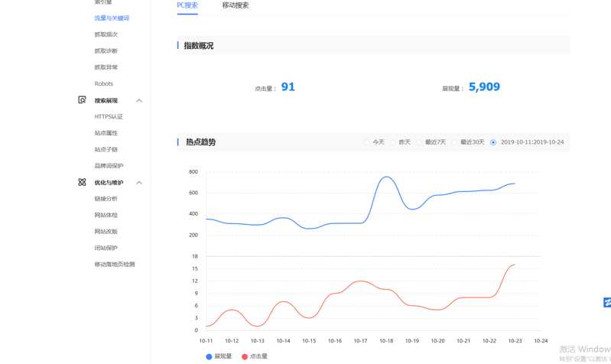The image size is (611, 364).
Task: Click the 18 y-axis label
Action: click(195, 256)
